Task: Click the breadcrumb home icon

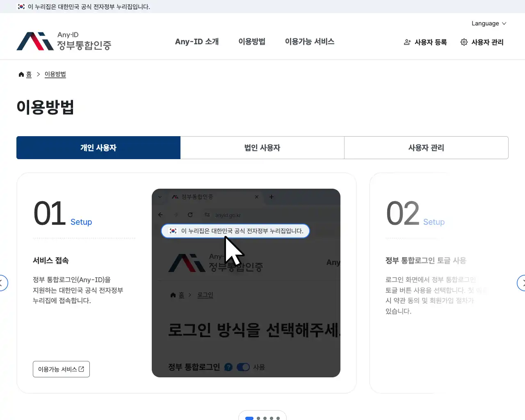Action: tap(21, 74)
